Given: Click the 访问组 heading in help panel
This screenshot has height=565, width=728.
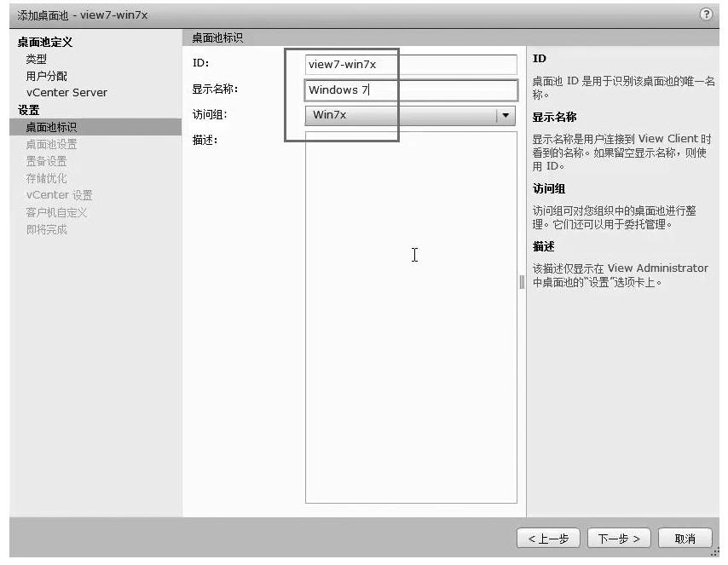Looking at the screenshot, I should point(549,188).
